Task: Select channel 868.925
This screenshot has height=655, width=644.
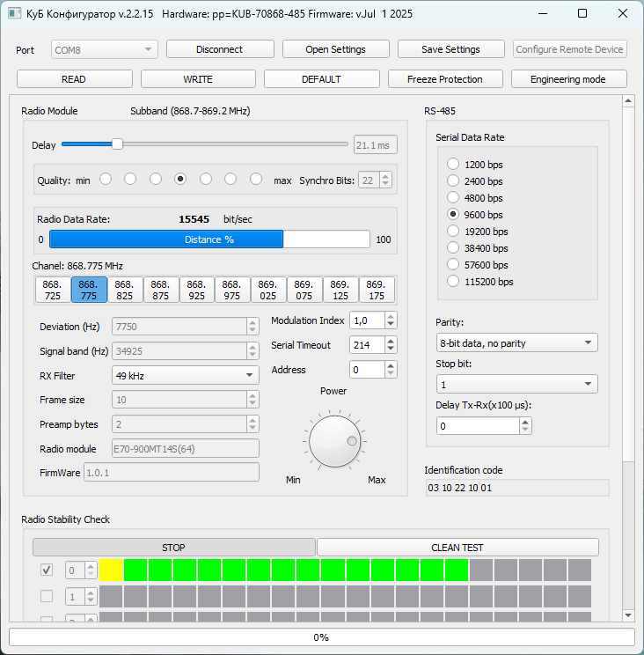Action: coord(196,290)
